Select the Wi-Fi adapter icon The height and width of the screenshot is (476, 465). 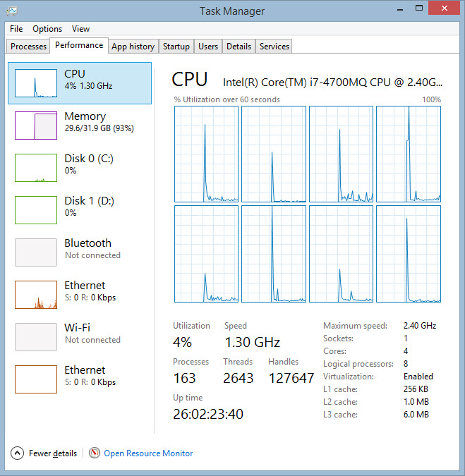coord(36,337)
